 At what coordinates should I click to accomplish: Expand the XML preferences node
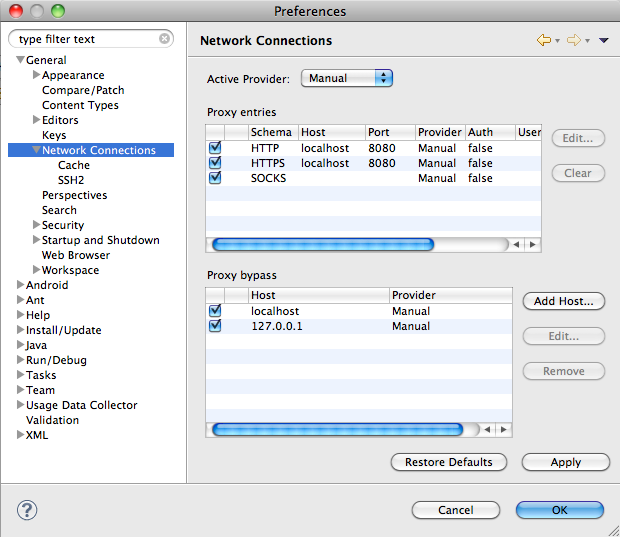[21, 435]
